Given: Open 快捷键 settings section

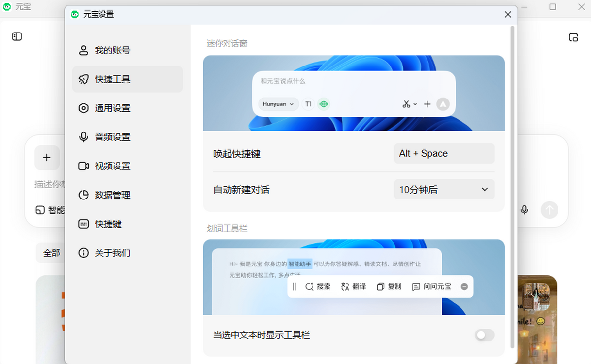Looking at the screenshot, I should pyautogui.click(x=127, y=224).
